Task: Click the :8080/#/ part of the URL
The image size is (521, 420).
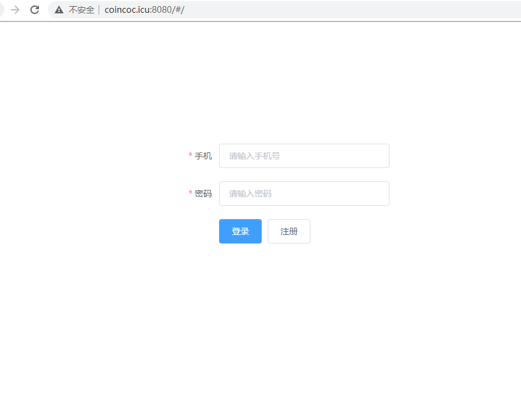Action: (x=167, y=10)
